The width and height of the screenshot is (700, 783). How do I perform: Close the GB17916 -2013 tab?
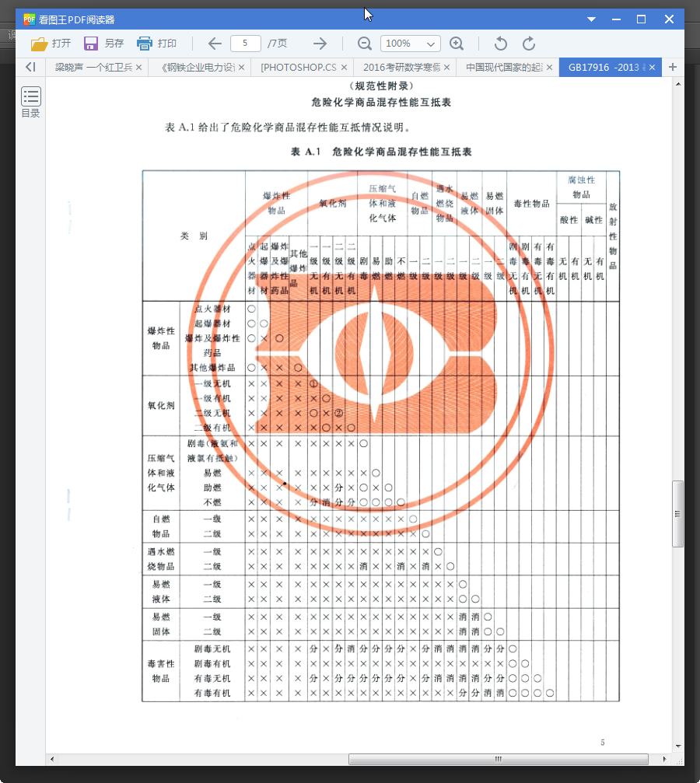[652, 68]
